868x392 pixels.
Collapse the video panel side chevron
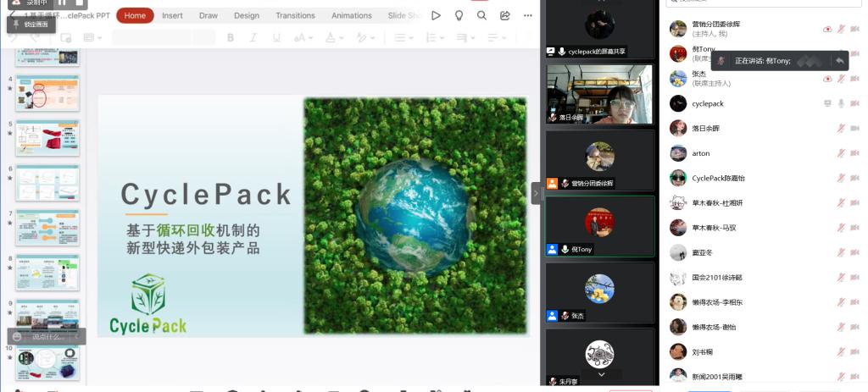[x=536, y=193]
